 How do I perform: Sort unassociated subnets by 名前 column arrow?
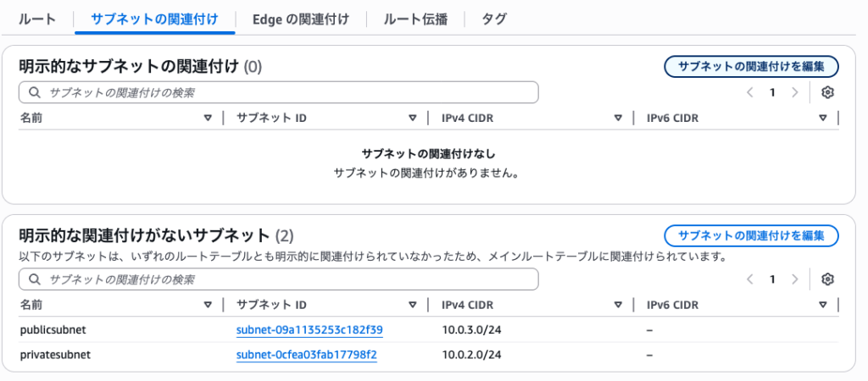[208, 305]
